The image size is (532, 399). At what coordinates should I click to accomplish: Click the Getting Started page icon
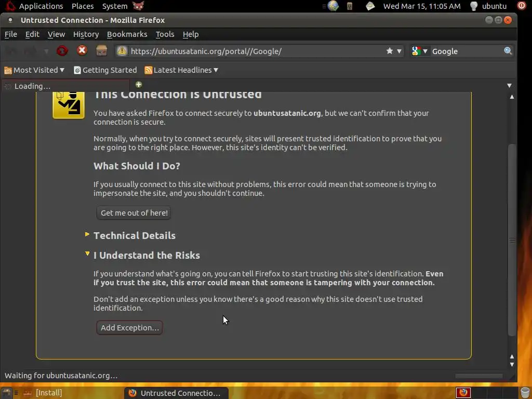pyautogui.click(x=77, y=70)
